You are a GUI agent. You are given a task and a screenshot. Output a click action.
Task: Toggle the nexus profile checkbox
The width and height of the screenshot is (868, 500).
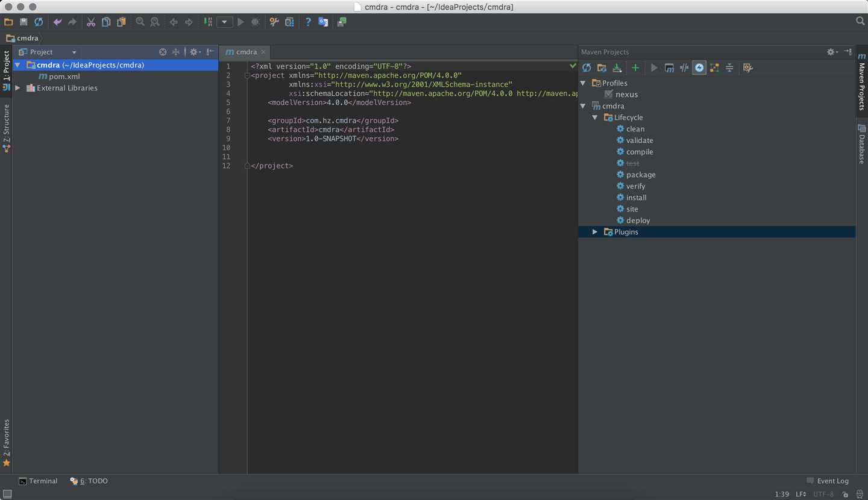pos(609,95)
